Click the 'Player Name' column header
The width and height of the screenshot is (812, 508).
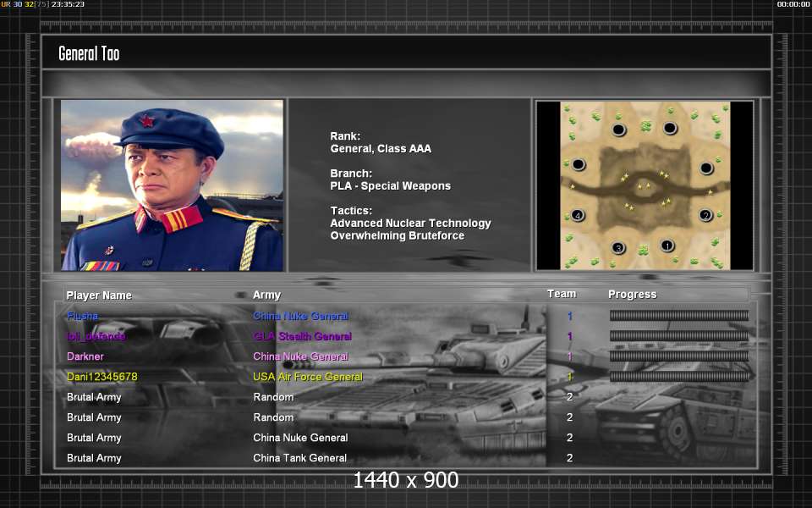(99, 295)
